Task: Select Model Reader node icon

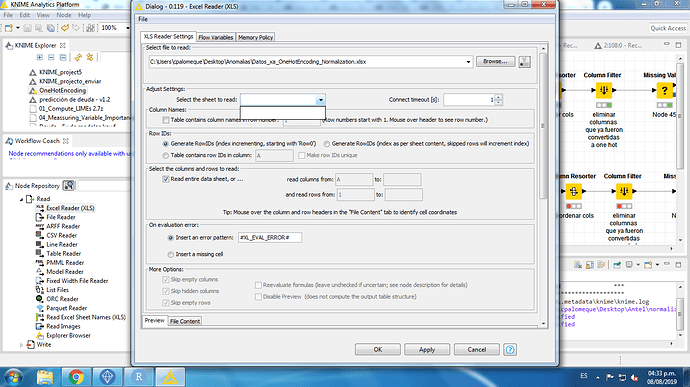Action: click(39, 272)
